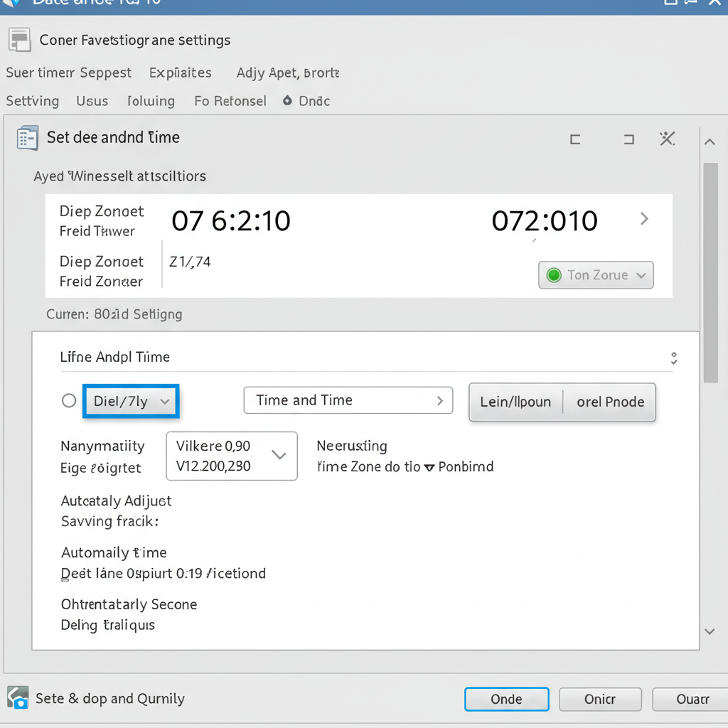The image size is (728, 728).
Task: Open the Adjy Apet, Brort menu
Action: click(288, 73)
